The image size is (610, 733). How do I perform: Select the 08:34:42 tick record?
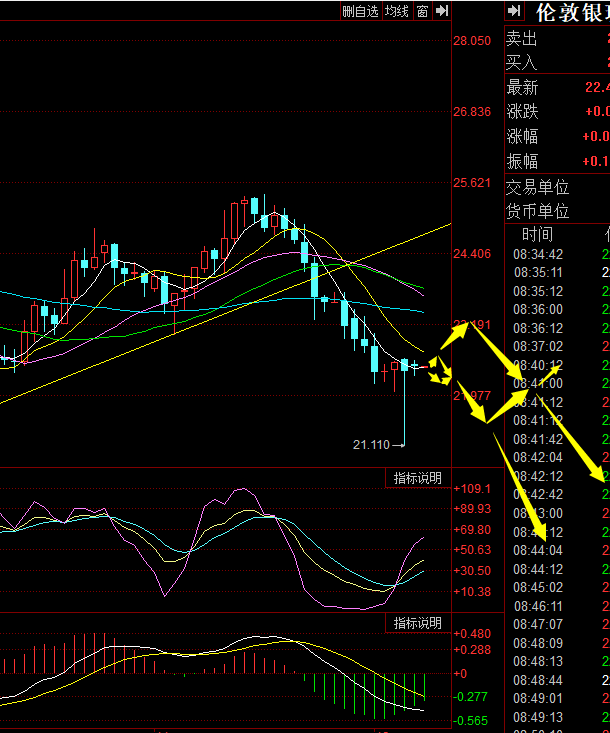pyautogui.click(x=538, y=254)
